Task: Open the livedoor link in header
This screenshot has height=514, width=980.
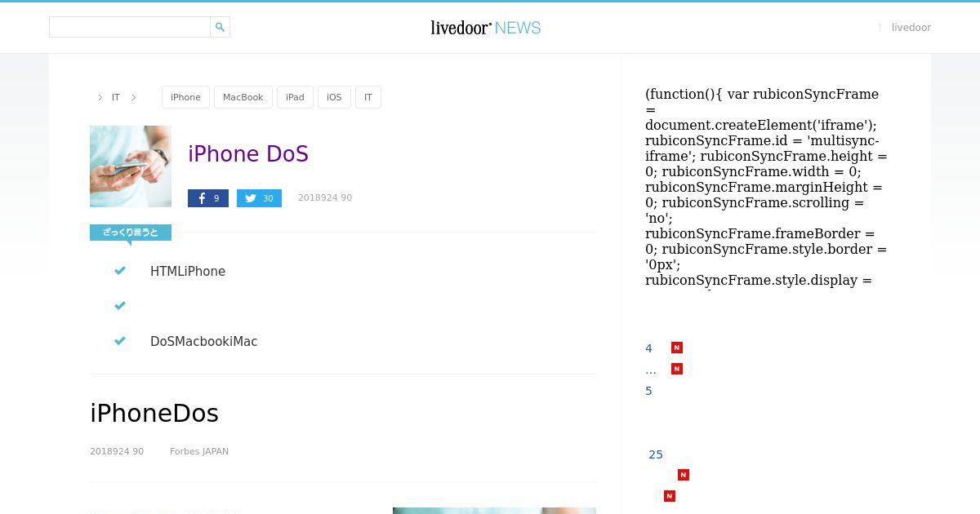Action: [911, 28]
